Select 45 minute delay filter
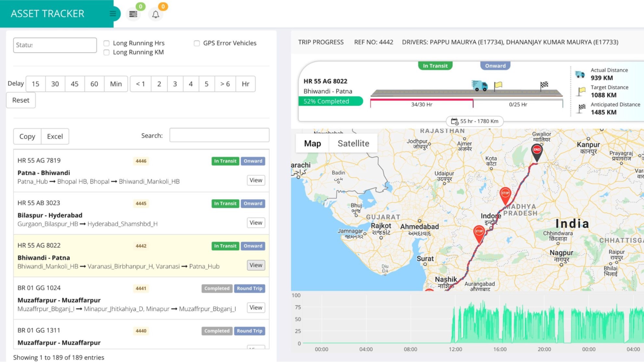Viewport: 644px width, 362px height. point(74,84)
